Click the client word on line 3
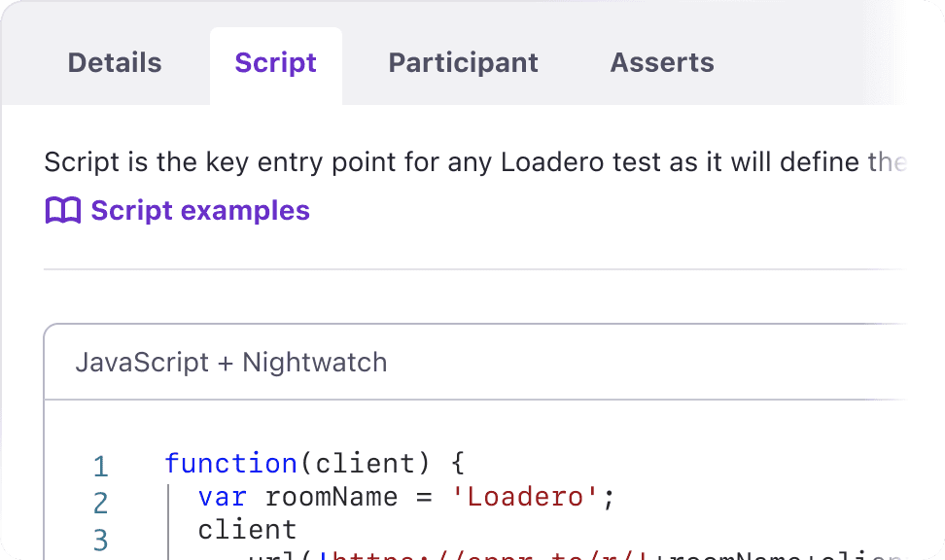This screenshot has width=945, height=560. [x=247, y=531]
